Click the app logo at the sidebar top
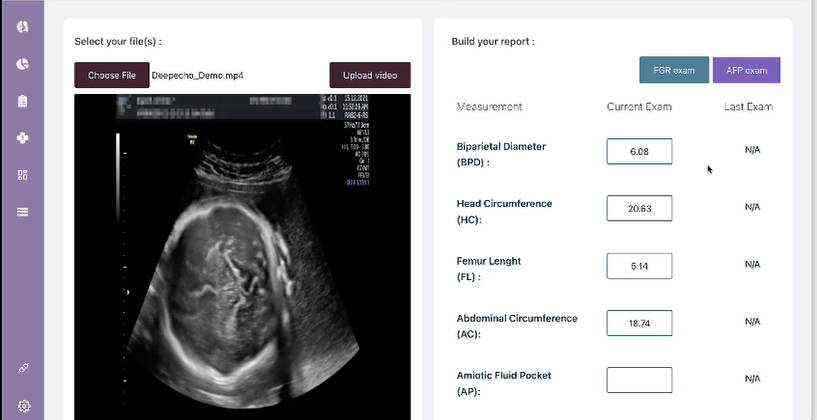The image size is (817, 420). point(22,26)
